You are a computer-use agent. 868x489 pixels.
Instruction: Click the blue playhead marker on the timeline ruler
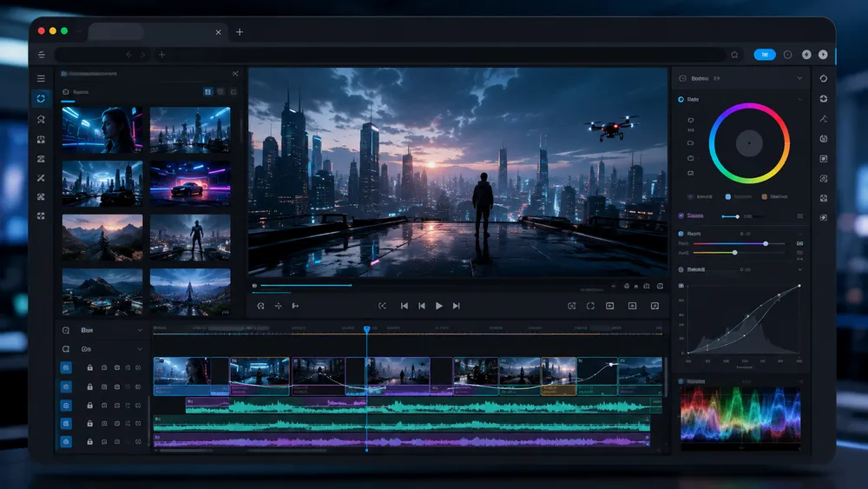[x=366, y=329]
